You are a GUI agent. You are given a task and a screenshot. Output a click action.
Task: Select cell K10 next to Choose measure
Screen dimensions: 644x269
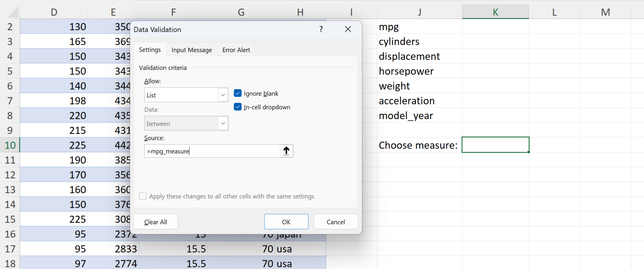(x=495, y=145)
